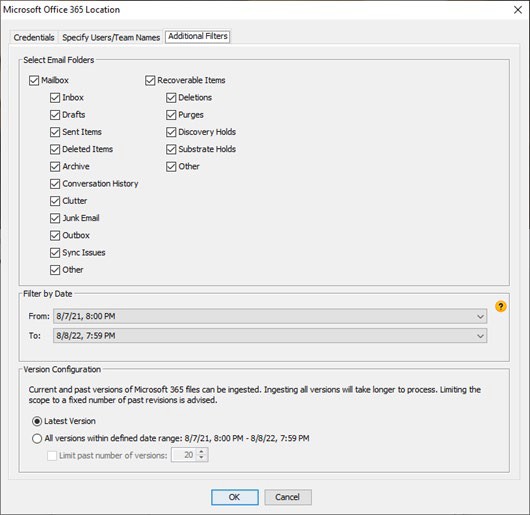
Task: Toggle the Clutter checkbox
Action: (x=55, y=201)
